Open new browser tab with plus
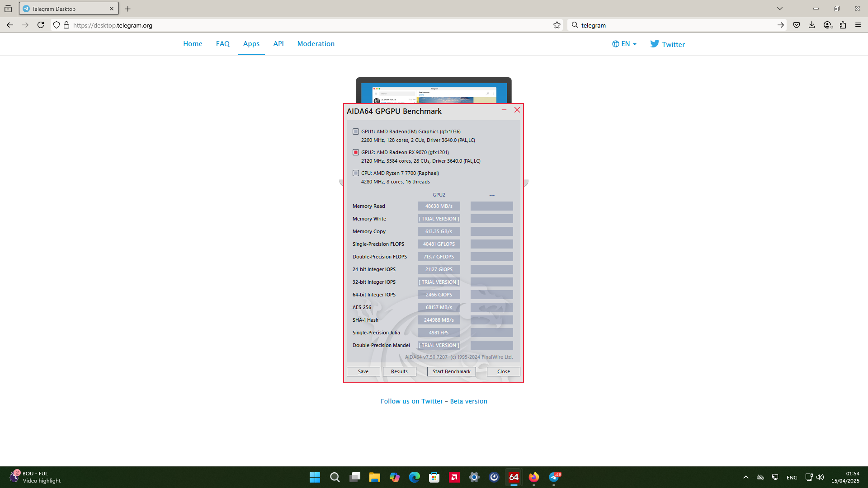The width and height of the screenshot is (868, 488). click(128, 9)
